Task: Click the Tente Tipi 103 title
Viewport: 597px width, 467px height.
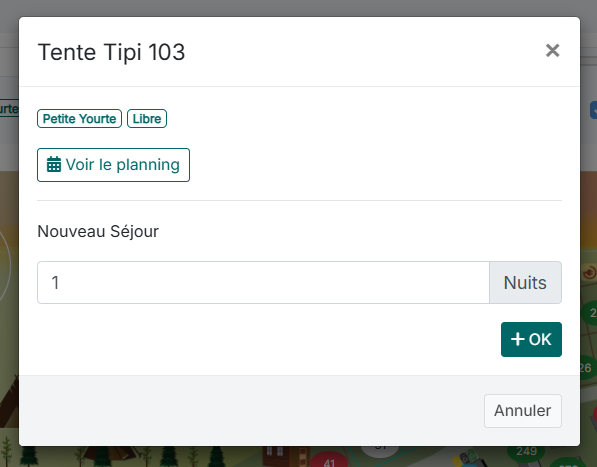Action: pos(111,52)
